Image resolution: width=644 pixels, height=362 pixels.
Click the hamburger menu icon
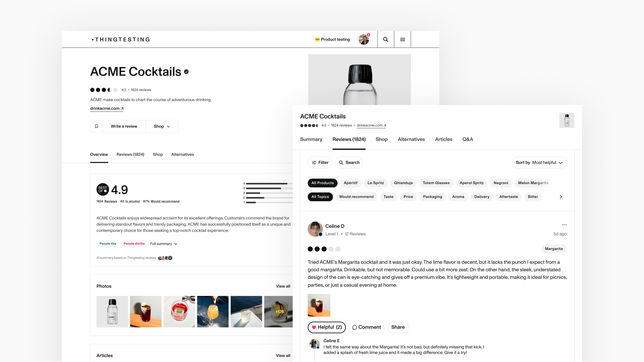(x=402, y=39)
